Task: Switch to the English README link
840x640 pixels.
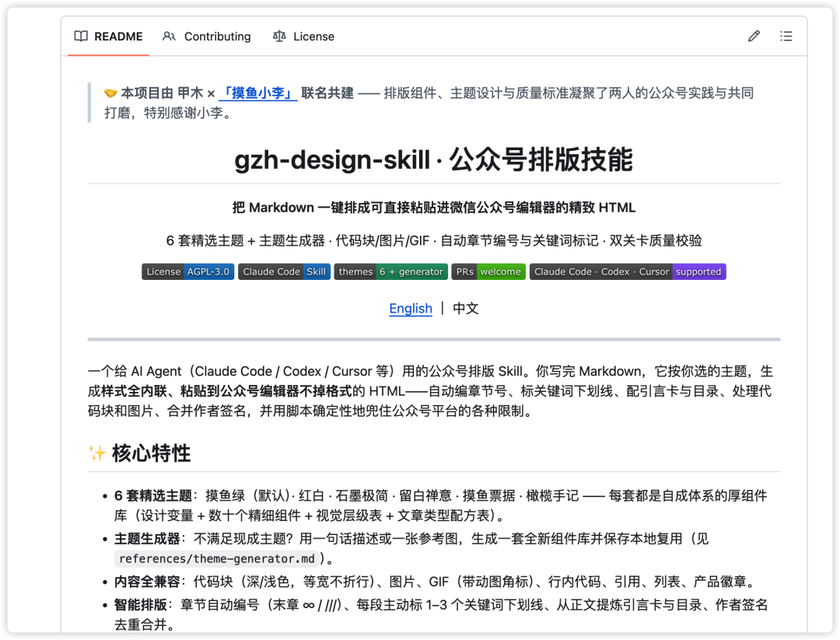Action: point(411,309)
